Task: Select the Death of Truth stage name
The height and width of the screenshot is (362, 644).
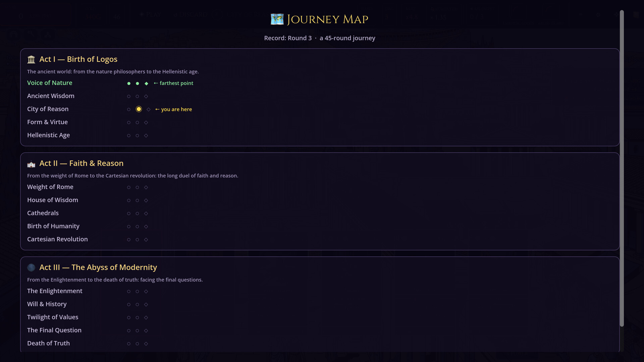Action: [48, 343]
